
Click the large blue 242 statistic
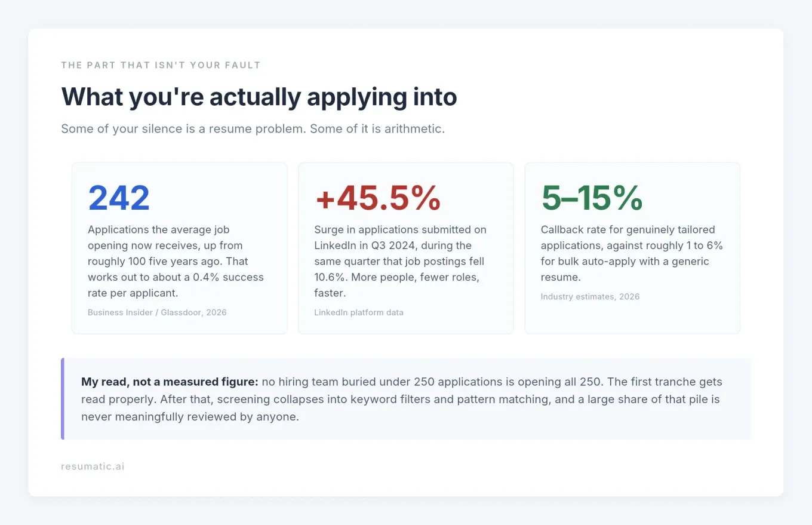pos(119,198)
